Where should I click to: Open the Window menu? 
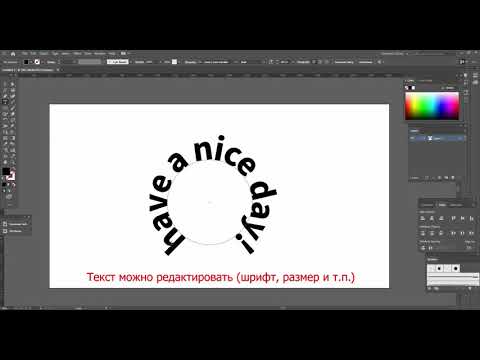tap(99, 54)
